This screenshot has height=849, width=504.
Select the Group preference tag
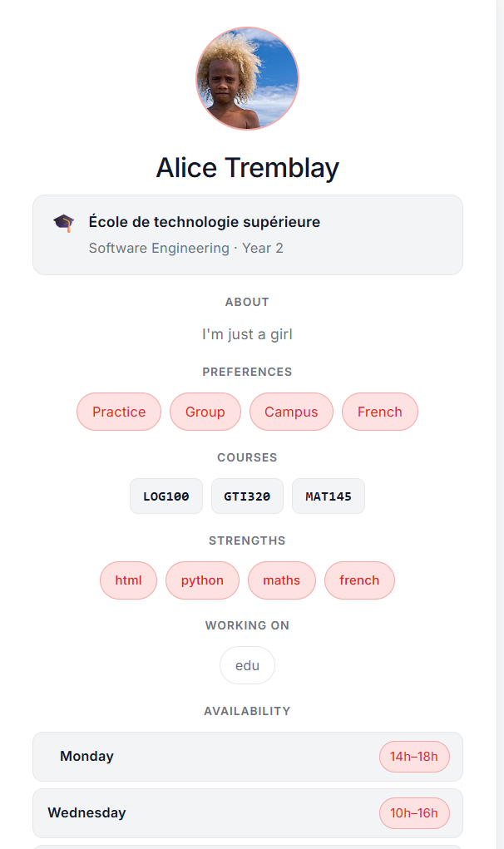pos(205,412)
